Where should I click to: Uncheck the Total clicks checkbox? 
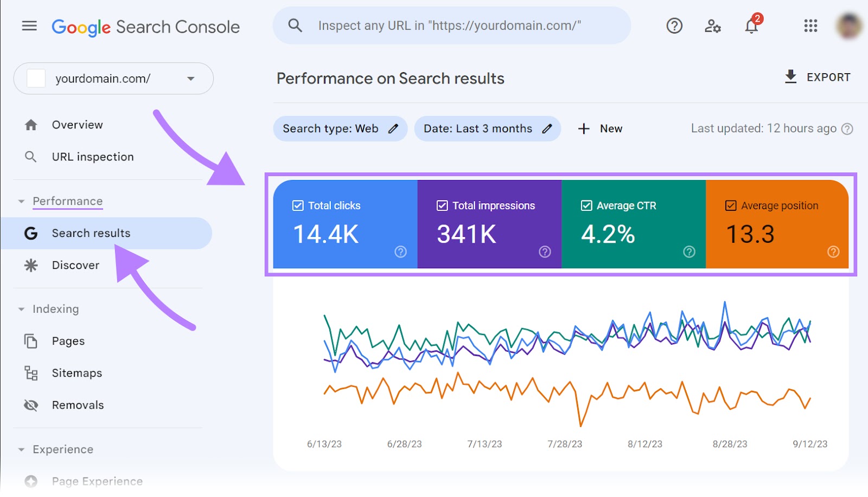pos(297,205)
